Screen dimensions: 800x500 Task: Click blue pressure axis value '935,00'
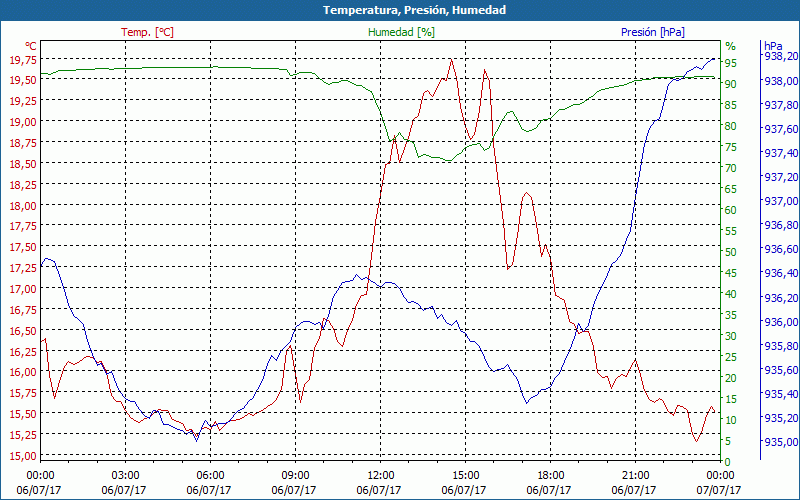tap(781, 441)
